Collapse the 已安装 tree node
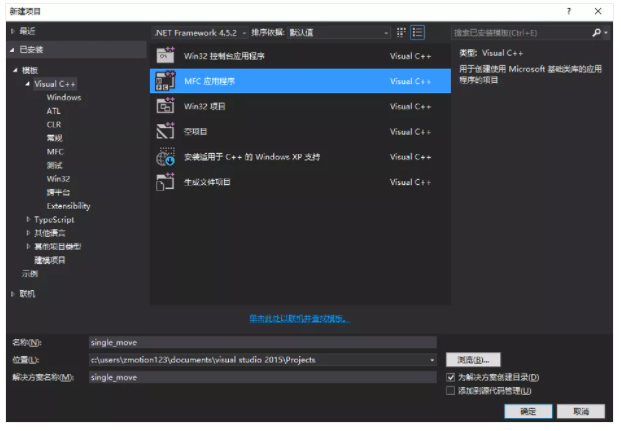Viewport: 621px width, 431px height. coord(12,50)
